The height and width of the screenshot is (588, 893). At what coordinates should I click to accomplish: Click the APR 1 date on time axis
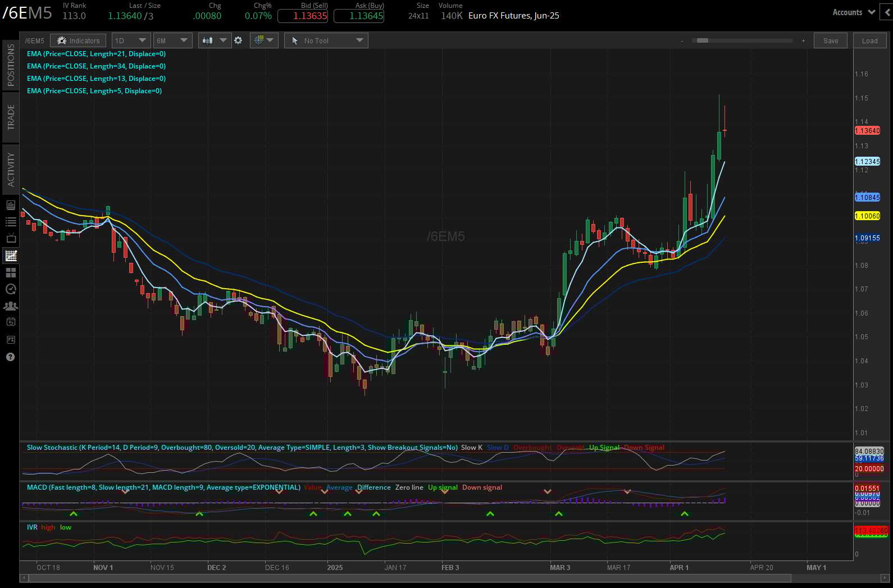coord(679,568)
